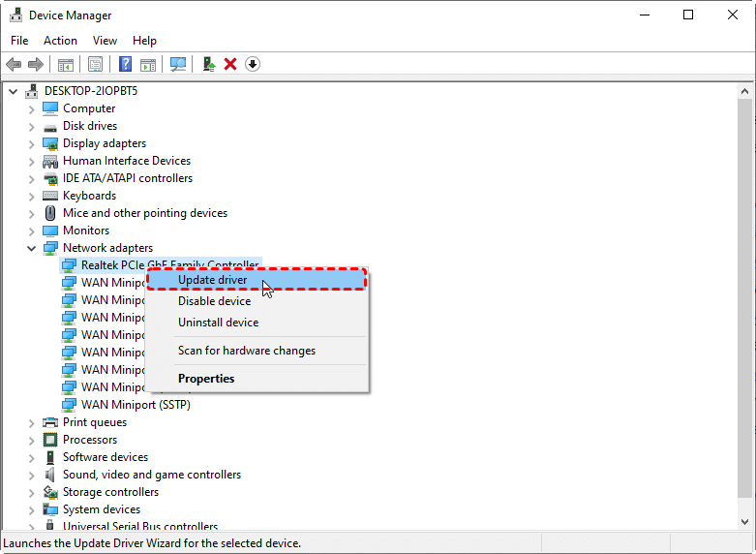Expand the Processors category

click(32, 440)
